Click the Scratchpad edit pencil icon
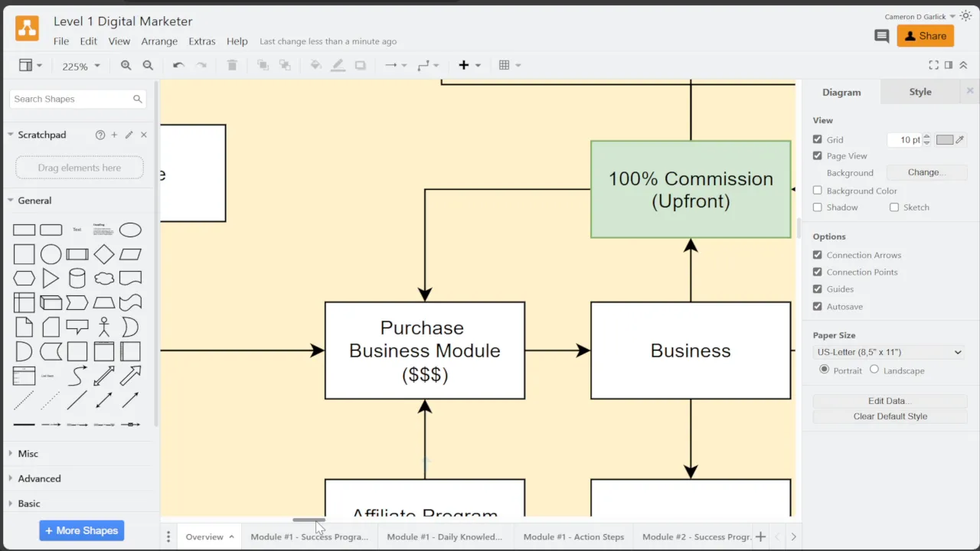980x551 pixels. [129, 135]
